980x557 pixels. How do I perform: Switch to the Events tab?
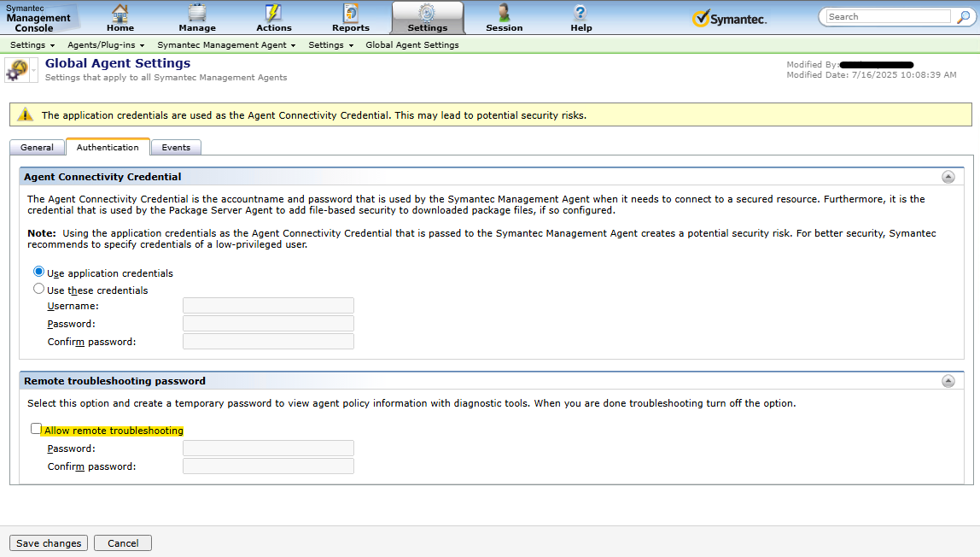[176, 148]
